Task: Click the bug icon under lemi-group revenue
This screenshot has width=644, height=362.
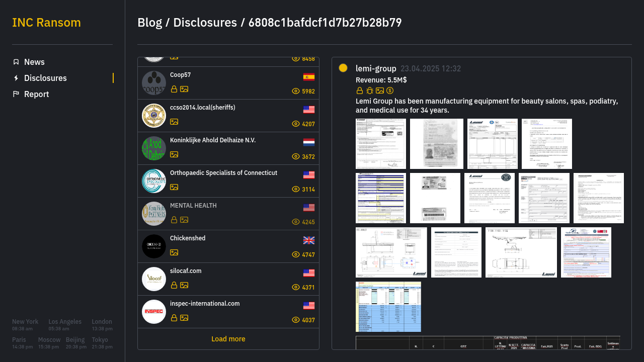Action: click(x=370, y=90)
